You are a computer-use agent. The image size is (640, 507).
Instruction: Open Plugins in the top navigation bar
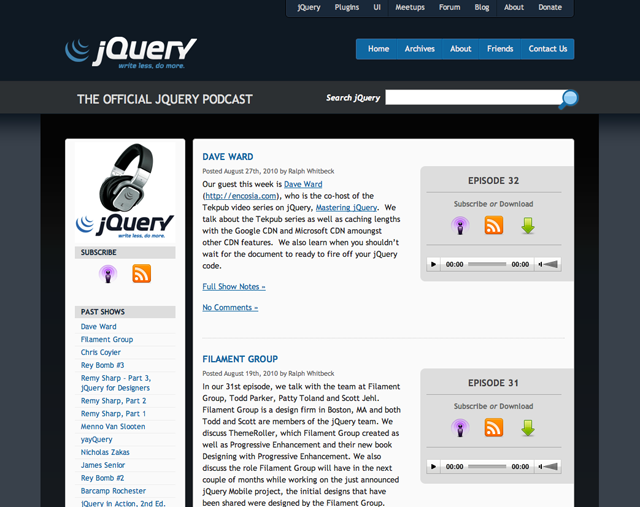pyautogui.click(x=347, y=7)
